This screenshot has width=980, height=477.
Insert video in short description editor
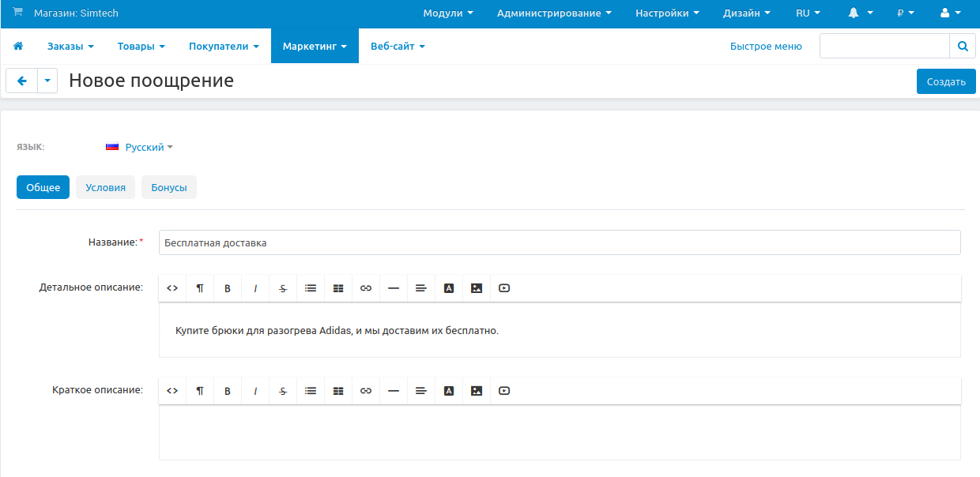[504, 391]
